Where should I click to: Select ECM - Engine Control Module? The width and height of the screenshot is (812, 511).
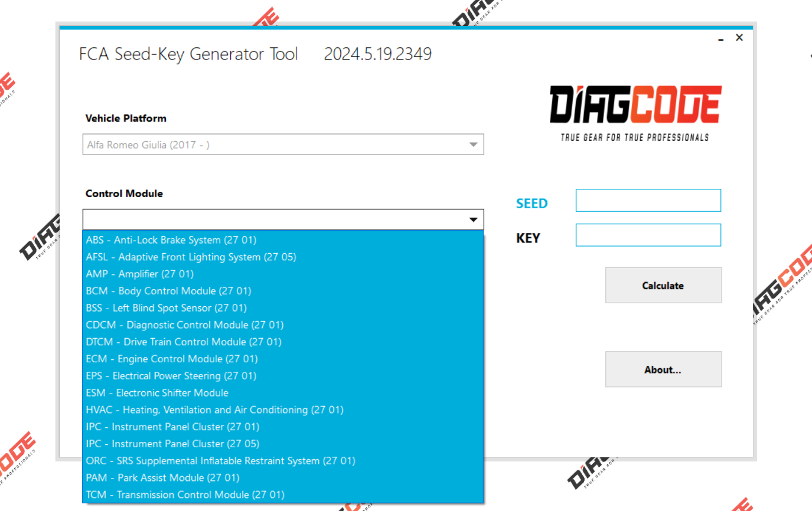tap(283, 359)
